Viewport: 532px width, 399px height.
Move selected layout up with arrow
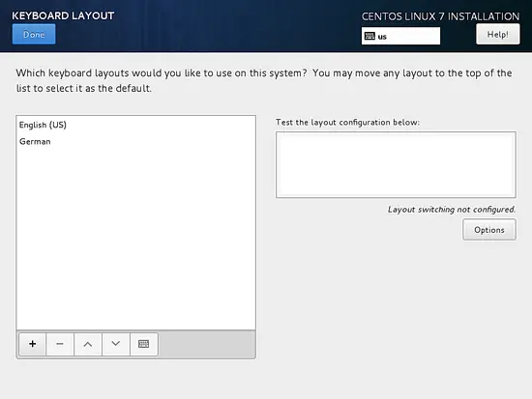[88, 344]
